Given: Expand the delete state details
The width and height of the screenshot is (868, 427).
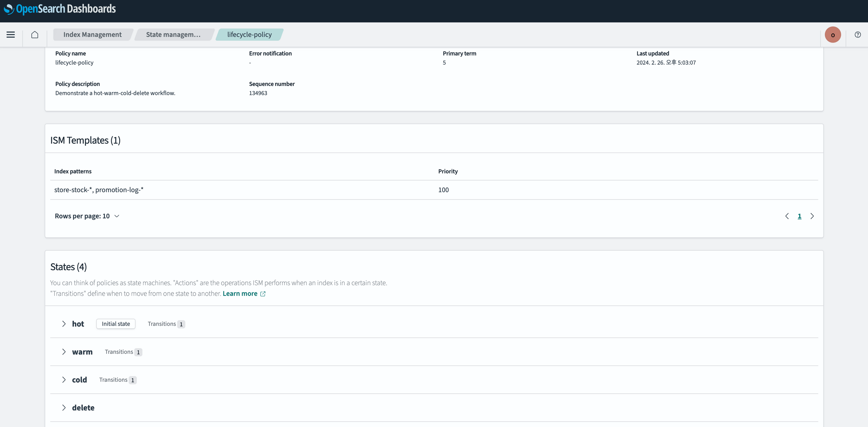Looking at the screenshot, I should click(x=64, y=407).
